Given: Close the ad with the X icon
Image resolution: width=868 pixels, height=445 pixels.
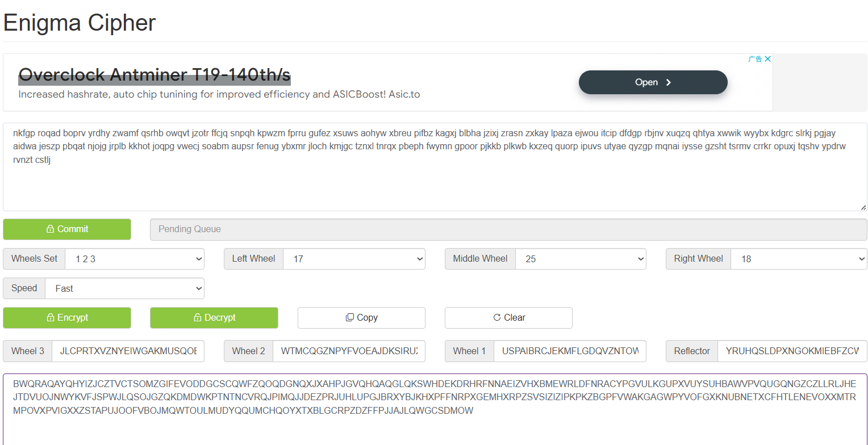Looking at the screenshot, I should click(x=767, y=59).
